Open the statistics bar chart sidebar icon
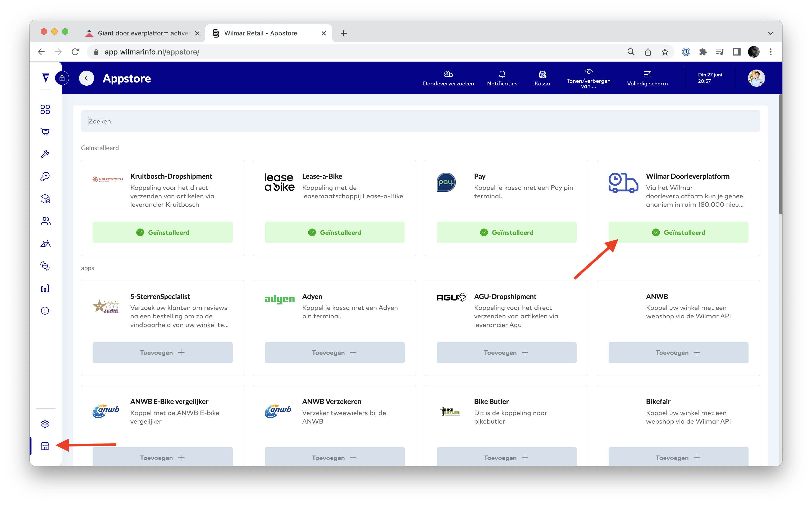The height and width of the screenshot is (505, 812). pyautogui.click(x=45, y=288)
